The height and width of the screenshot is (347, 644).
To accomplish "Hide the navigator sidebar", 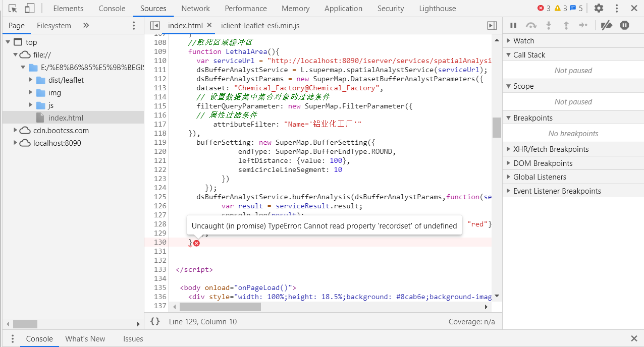I will pos(155,25).
